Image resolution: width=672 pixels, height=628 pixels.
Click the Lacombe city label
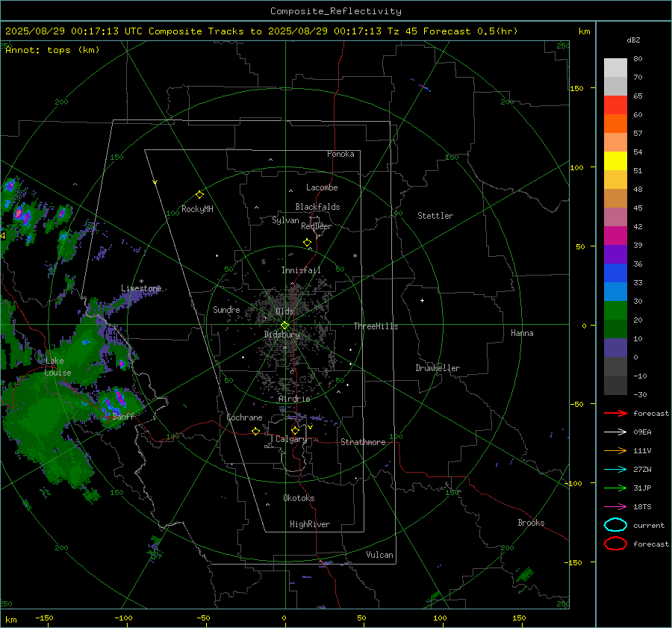pos(322,187)
